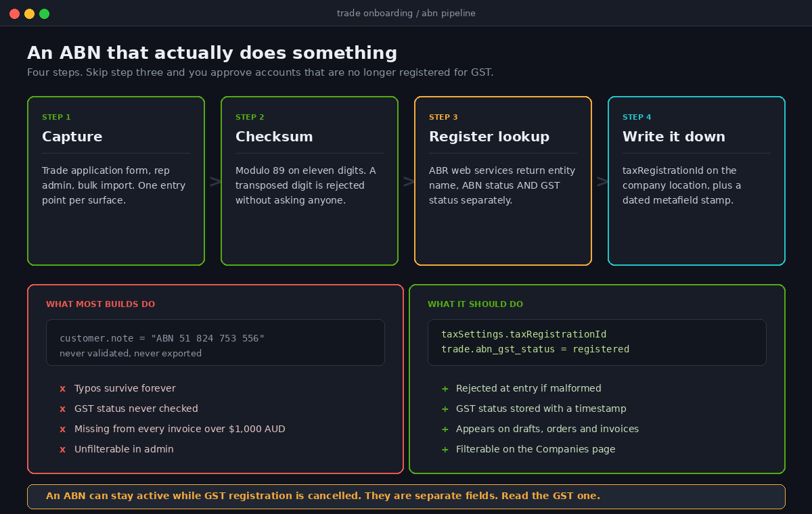The width and height of the screenshot is (812, 514).
Task: Click the 'GST status never checked' item
Action: (x=136, y=408)
